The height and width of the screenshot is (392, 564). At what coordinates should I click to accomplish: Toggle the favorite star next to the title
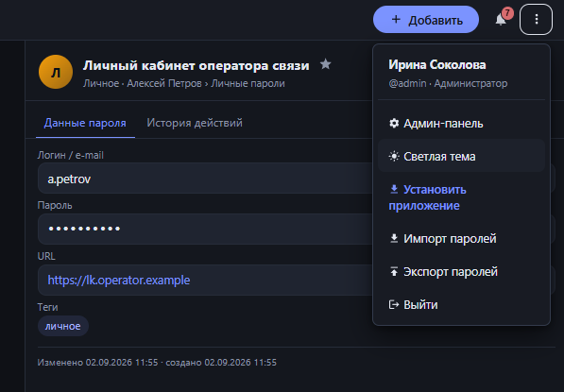326,64
